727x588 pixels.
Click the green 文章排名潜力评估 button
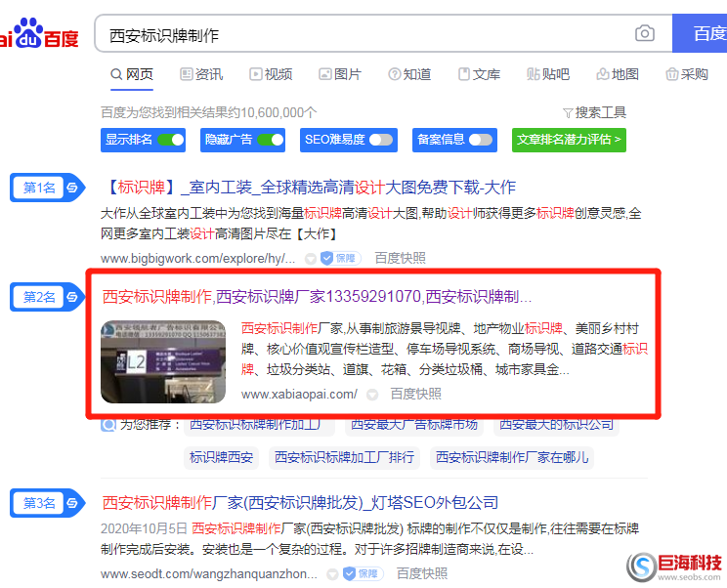point(569,140)
